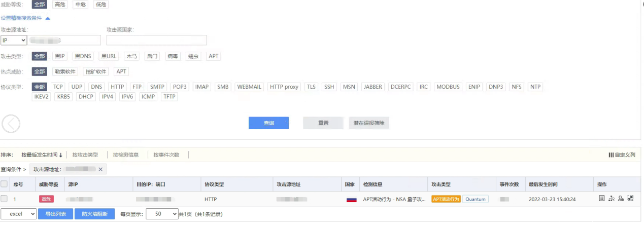This screenshot has height=227, width=644.
Task: Click the 攻击源国家 input field
Action: (156, 40)
